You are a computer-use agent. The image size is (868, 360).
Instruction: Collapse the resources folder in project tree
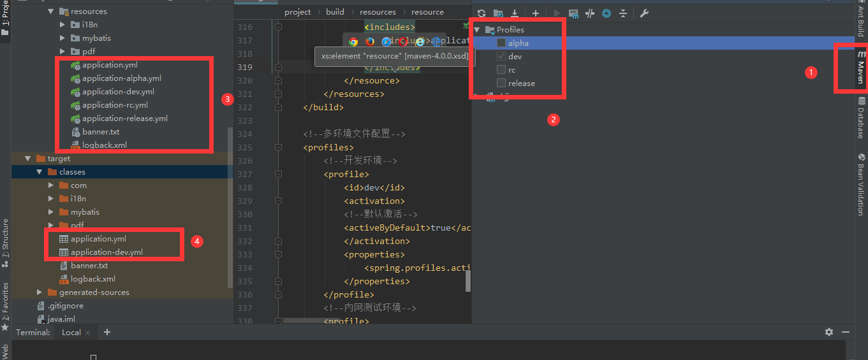(50, 11)
